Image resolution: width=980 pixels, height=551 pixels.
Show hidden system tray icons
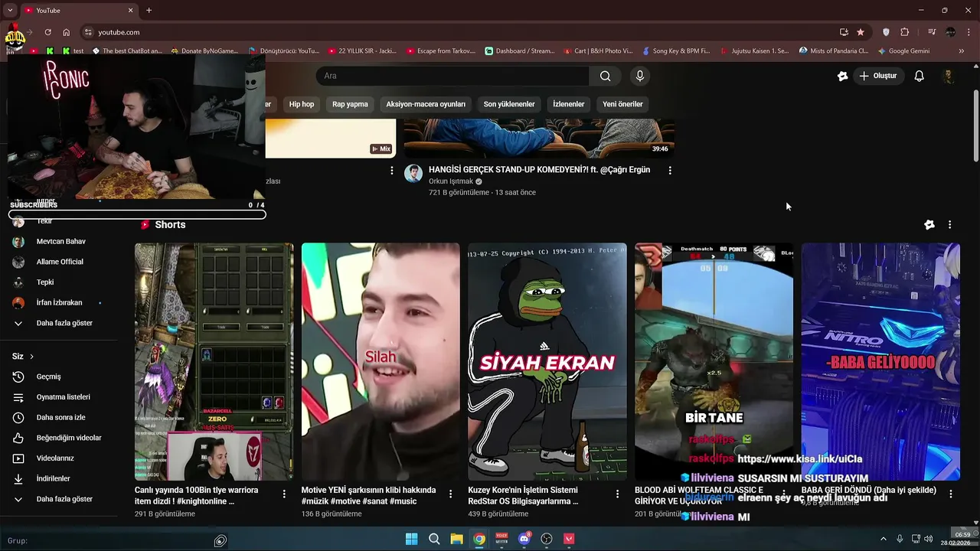[883, 539]
